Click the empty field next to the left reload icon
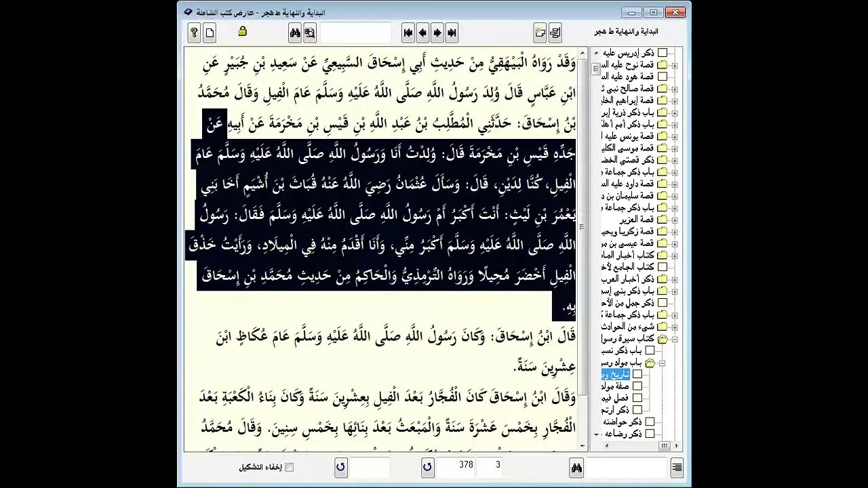 pos(370,467)
